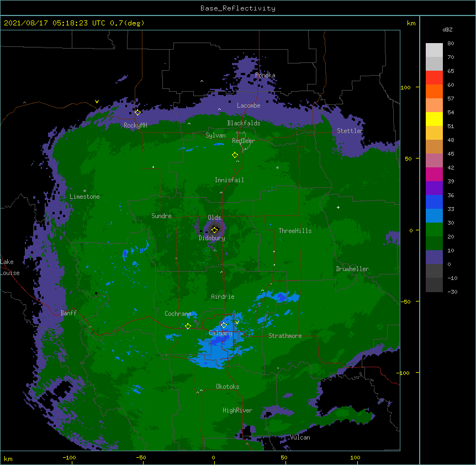Pick the yellow 54-51 dBZ legend swatch
Screen dimensions: 476x465
click(434, 119)
